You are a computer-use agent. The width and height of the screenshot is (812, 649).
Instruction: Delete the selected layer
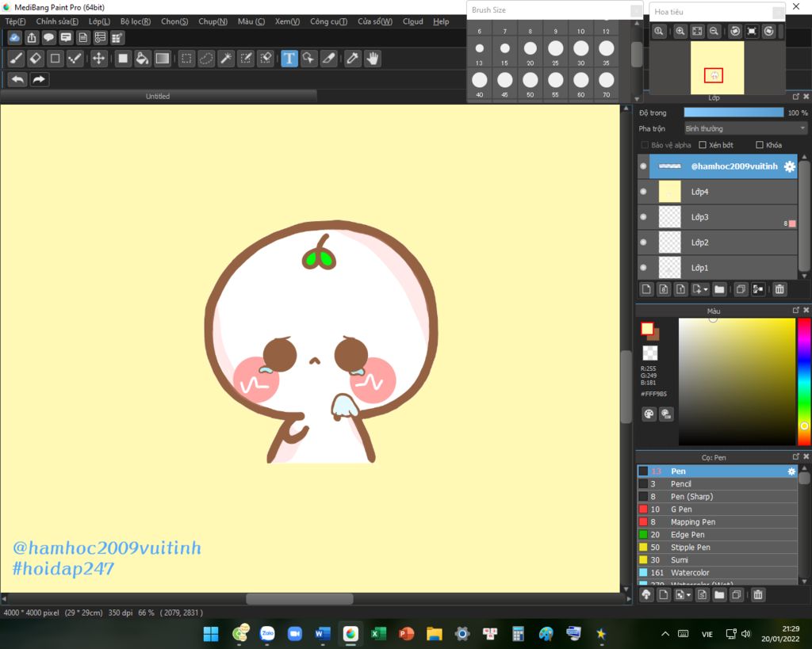(x=779, y=289)
